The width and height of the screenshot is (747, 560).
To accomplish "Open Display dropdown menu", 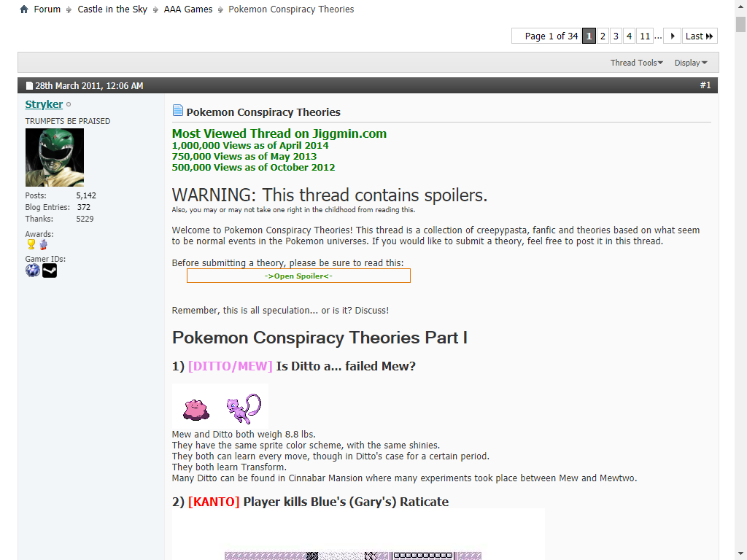I will pos(691,63).
